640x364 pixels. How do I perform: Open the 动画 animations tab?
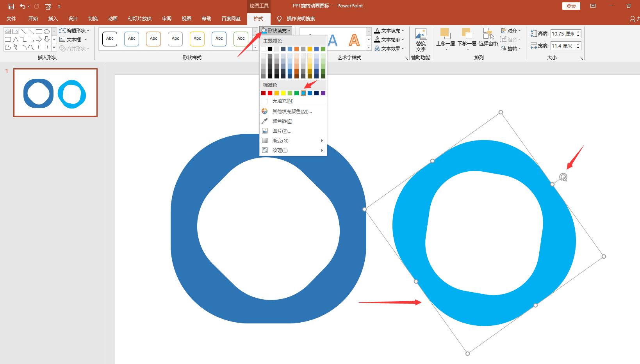113,19
